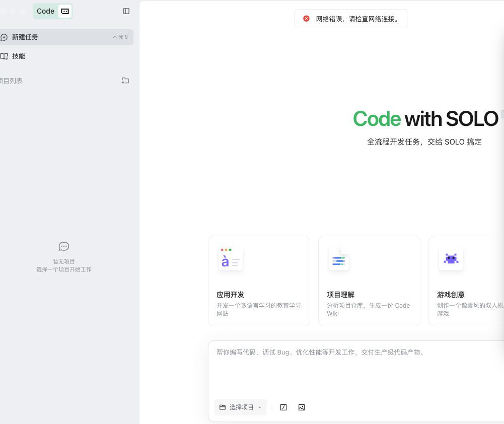Click the image upload icon
504x424 pixels.
[x=302, y=407]
